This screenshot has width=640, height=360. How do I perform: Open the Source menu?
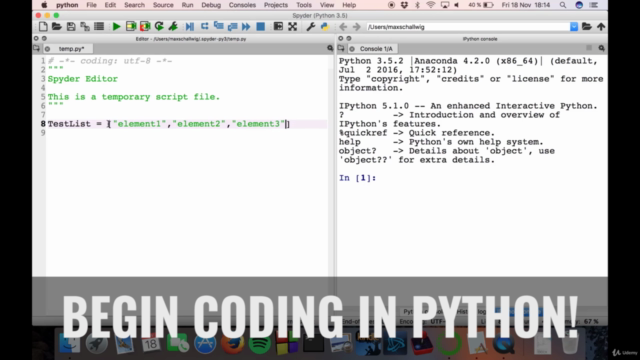coord(163,5)
